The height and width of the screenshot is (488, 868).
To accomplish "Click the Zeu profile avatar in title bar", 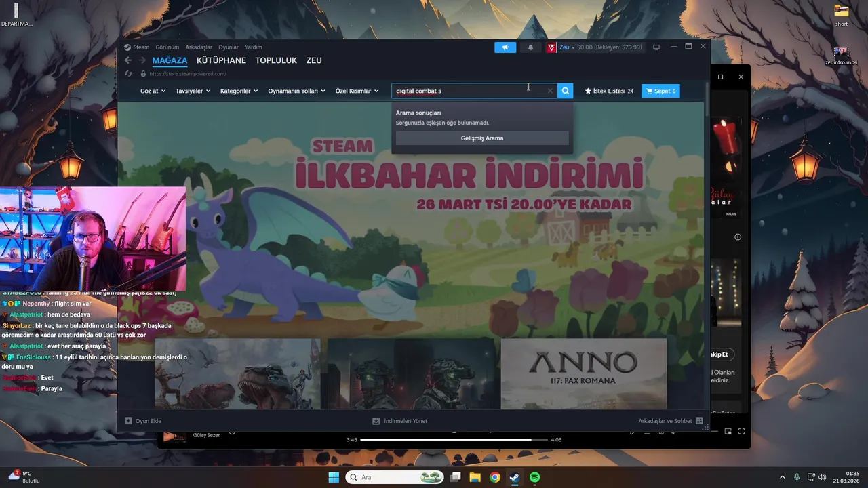I will [551, 47].
